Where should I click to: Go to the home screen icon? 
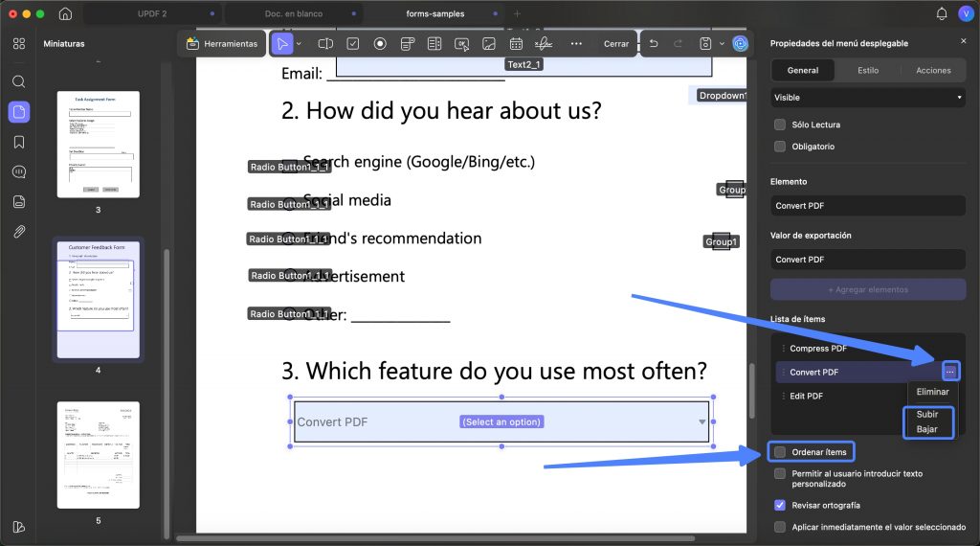pyautogui.click(x=65, y=13)
